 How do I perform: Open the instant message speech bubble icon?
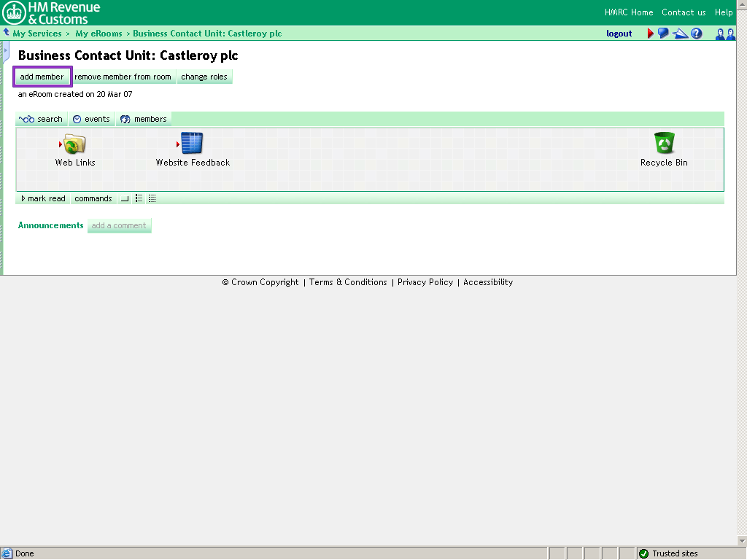point(664,33)
